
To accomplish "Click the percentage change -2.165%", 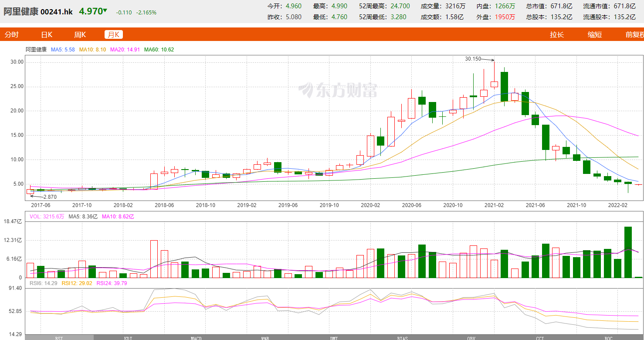I will click(x=146, y=13).
